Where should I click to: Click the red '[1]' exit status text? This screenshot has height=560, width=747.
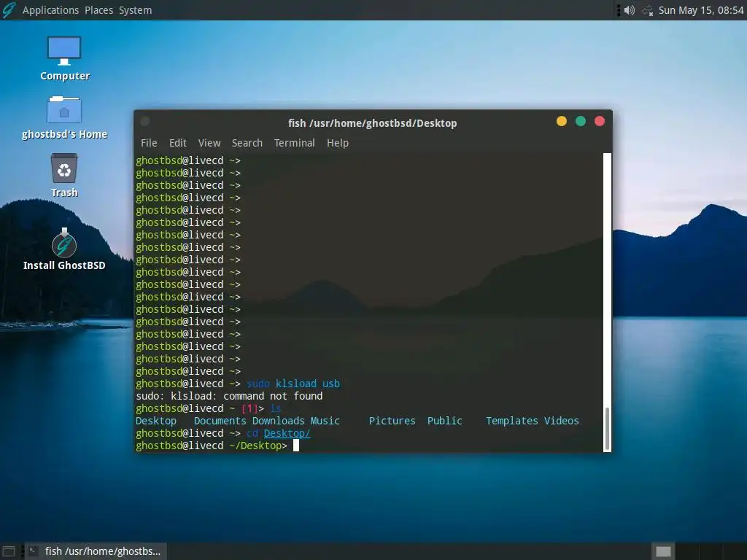pyautogui.click(x=249, y=408)
